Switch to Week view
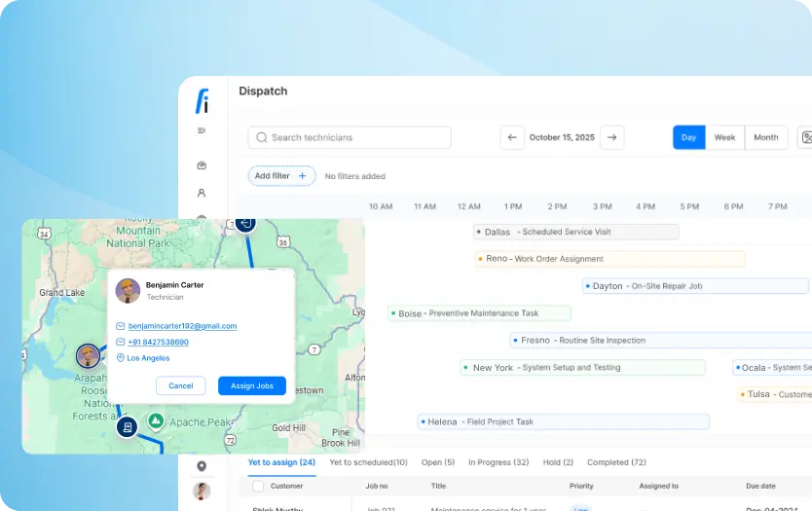Image resolution: width=812 pixels, height=511 pixels. pyautogui.click(x=724, y=137)
